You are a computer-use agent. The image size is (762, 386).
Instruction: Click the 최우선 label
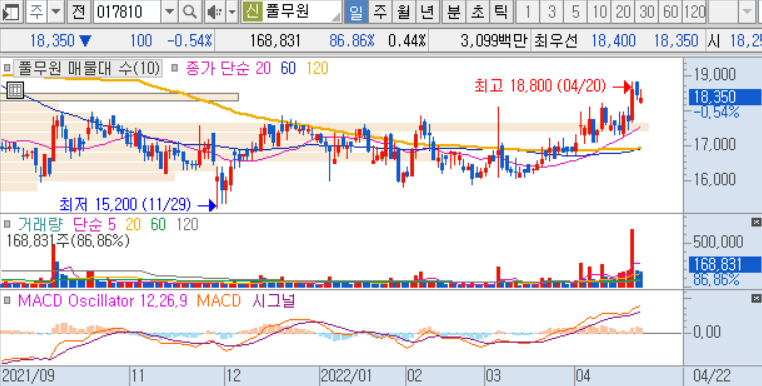[x=555, y=41]
